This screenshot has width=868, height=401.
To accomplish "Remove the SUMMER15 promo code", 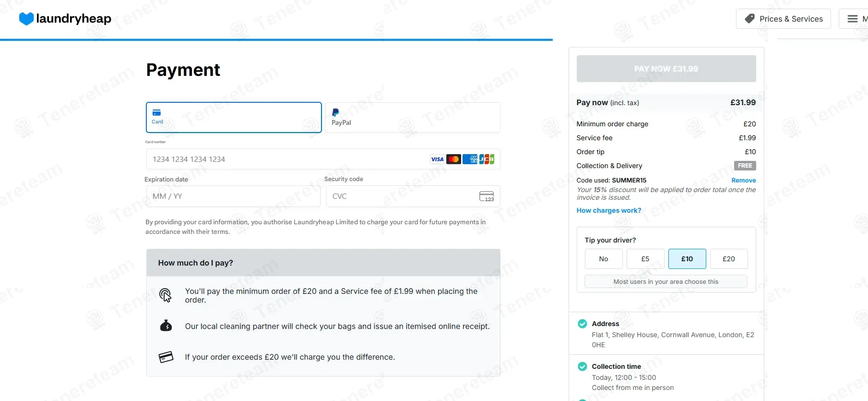I will pos(743,180).
